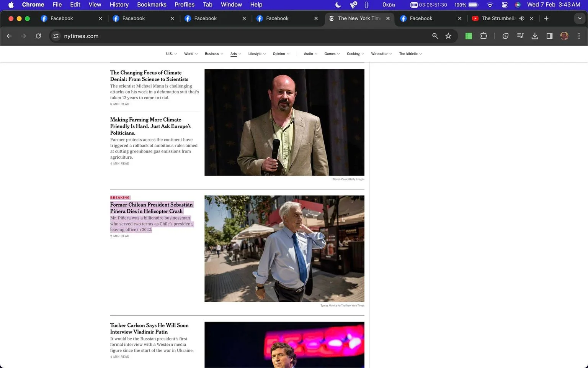Open the Chrome Downloads tray
The image size is (588, 368).
coord(535,36)
